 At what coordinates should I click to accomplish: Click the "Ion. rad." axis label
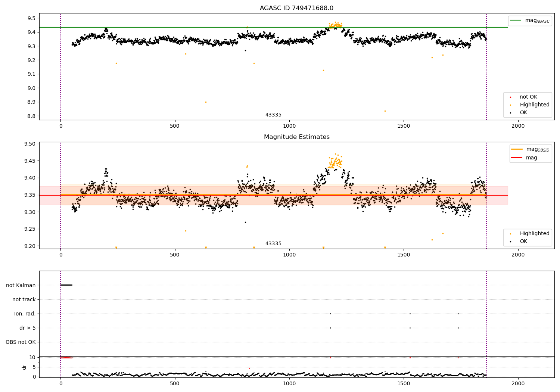[25, 314]
